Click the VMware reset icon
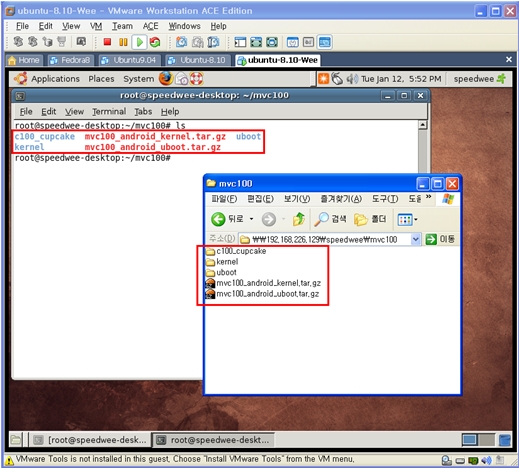This screenshot has width=519, height=470. click(155, 42)
